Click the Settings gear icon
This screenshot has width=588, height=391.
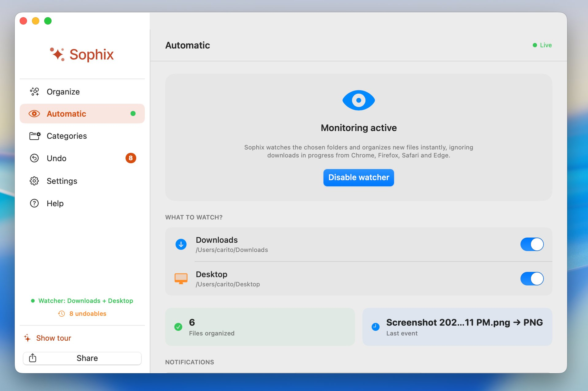34,181
